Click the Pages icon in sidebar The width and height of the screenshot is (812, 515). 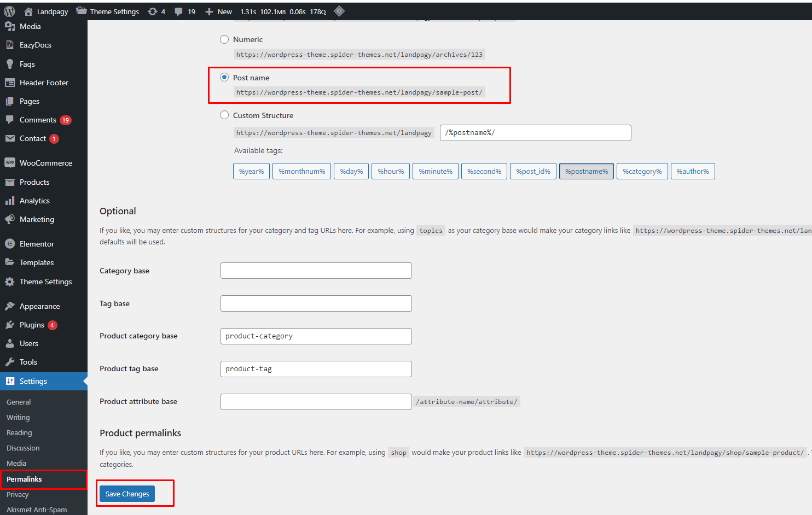coord(10,101)
